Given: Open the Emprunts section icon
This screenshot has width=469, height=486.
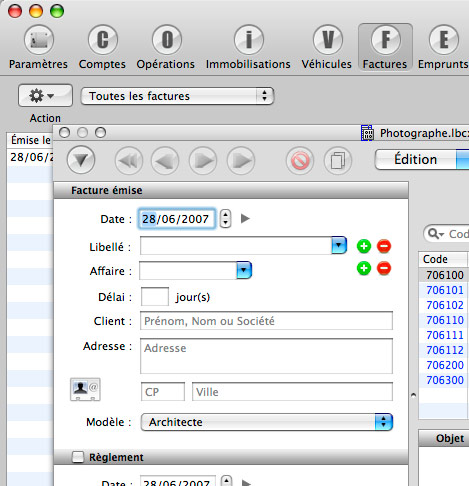Looking at the screenshot, I should [x=443, y=40].
